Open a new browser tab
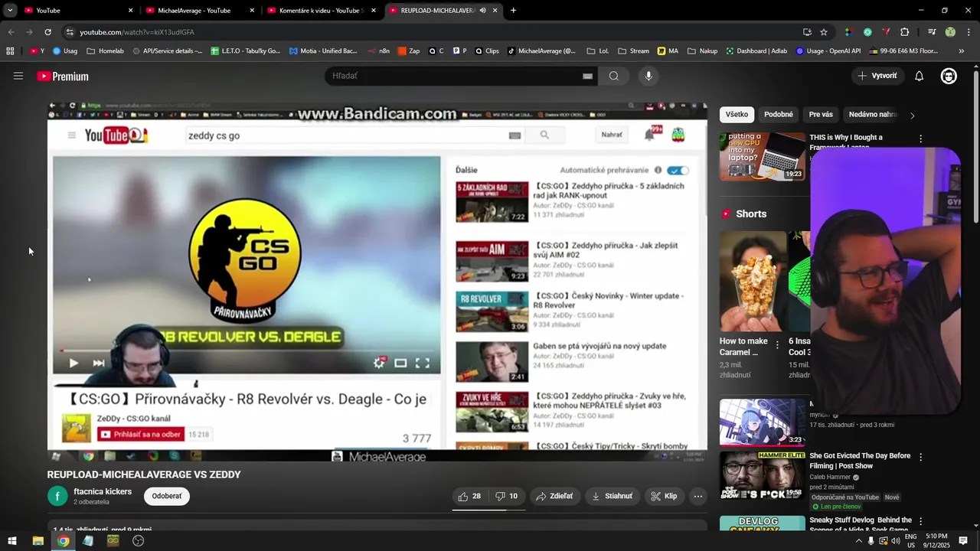This screenshot has width=980, height=551. coord(513,11)
